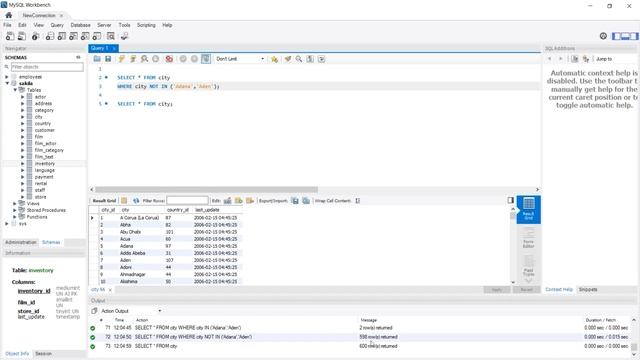Image resolution: width=640 pixels, height=360 pixels.
Task: Switch to the Session tab
Action: click(x=43, y=353)
